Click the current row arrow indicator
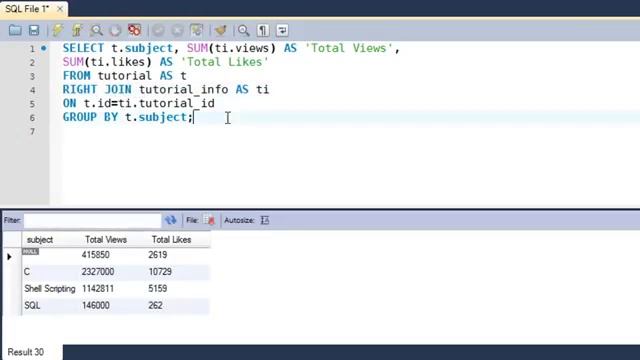Viewport: 640px width, 360px height. 9,257
